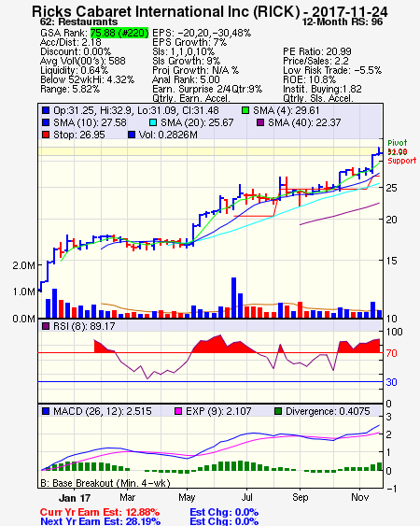The image size is (420, 526).
Task: Click the blue SMA (10) legend swatch
Action: 46,122
